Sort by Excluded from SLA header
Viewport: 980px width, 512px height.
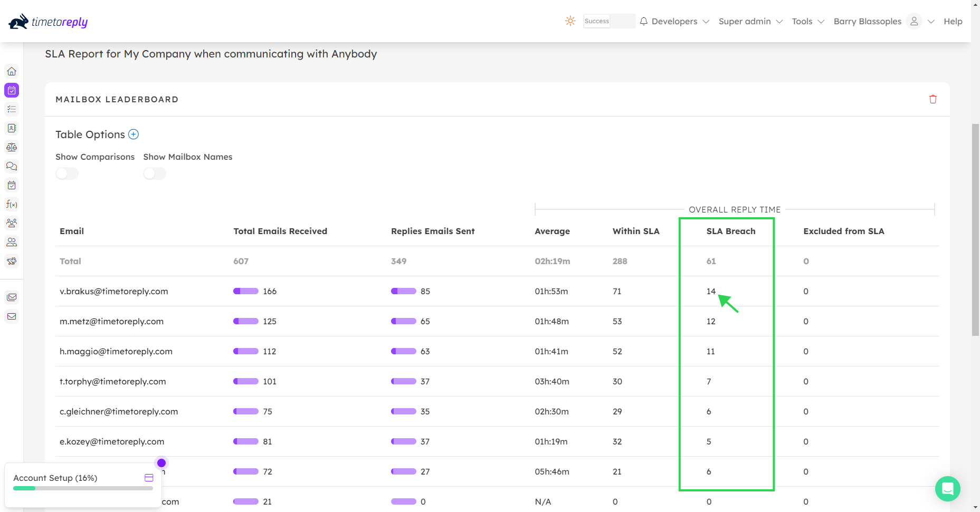(x=844, y=231)
